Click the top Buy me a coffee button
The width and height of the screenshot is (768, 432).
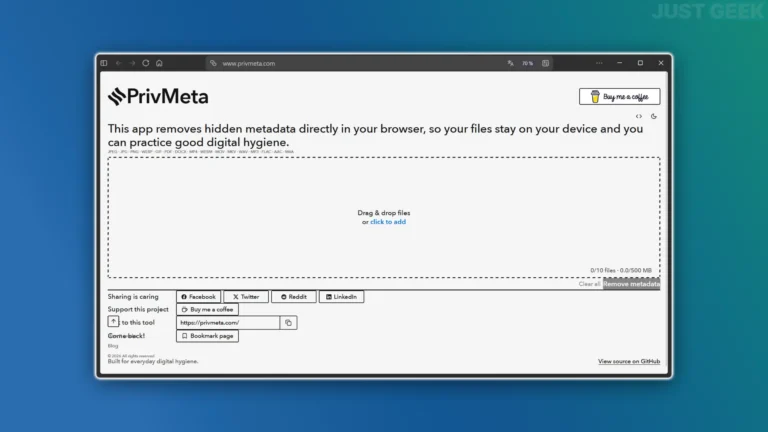click(x=619, y=96)
